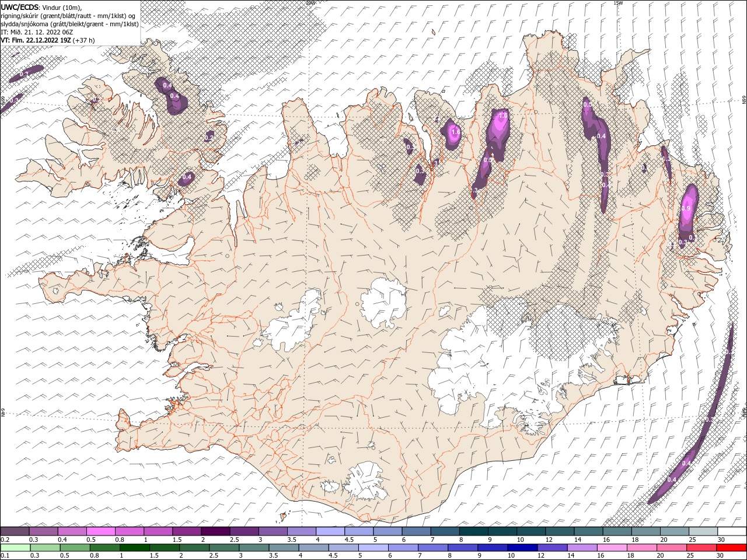
Task: Choose the light pink 16 swatch, lower legend
Action: (611, 548)
